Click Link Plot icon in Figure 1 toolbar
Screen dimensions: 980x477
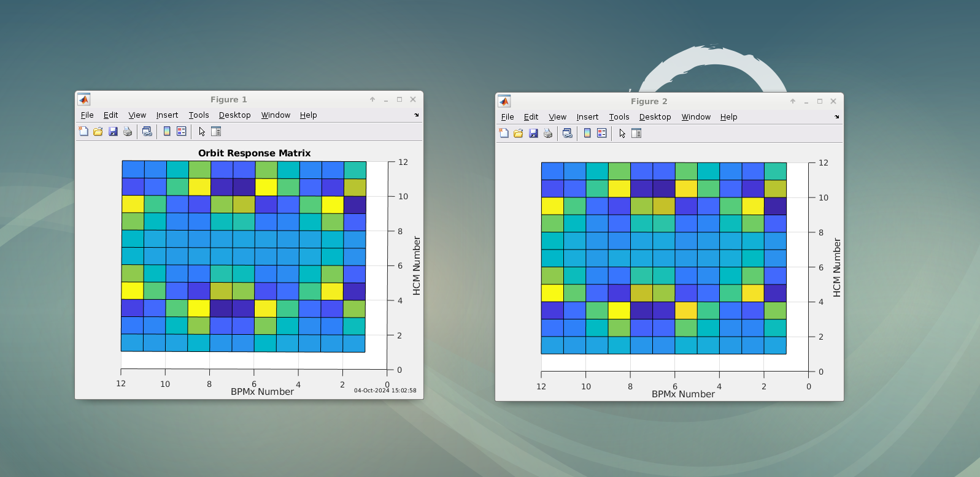tap(147, 131)
